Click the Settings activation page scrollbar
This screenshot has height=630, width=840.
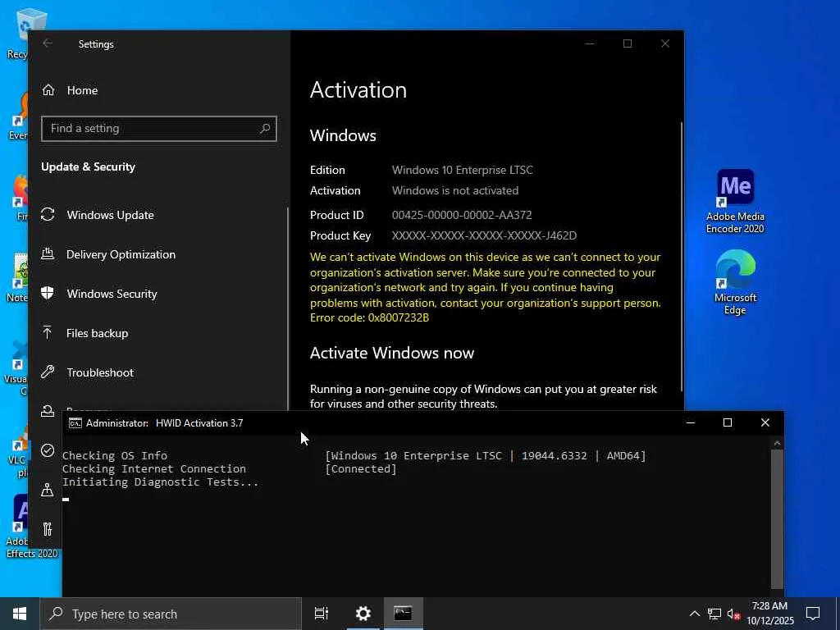point(682,257)
